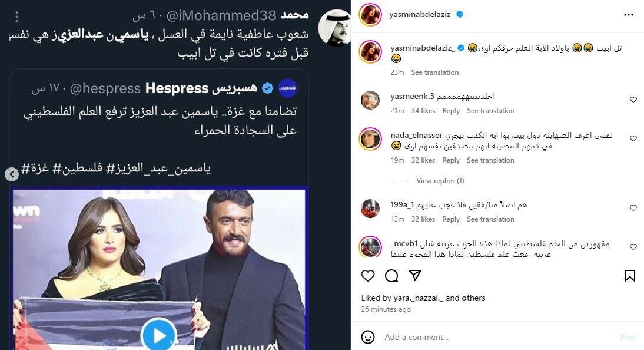644x350 pixels.
Task: Open the others list of likers
Action: point(473,298)
